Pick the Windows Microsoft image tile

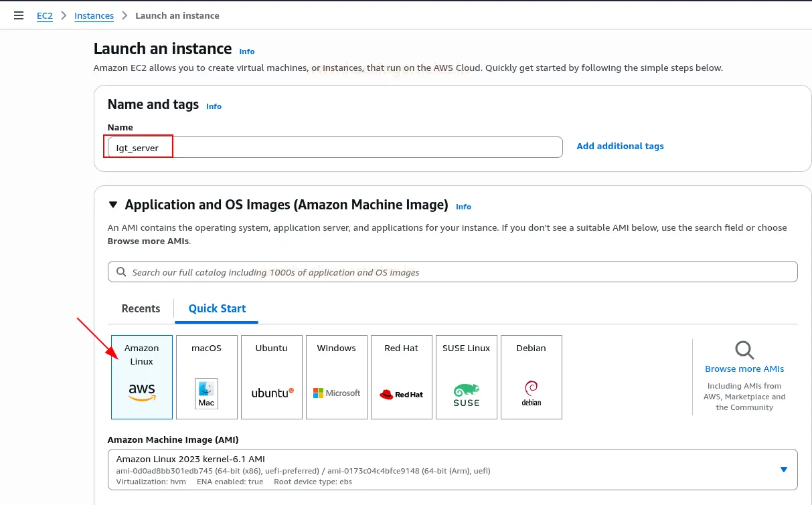pos(336,377)
